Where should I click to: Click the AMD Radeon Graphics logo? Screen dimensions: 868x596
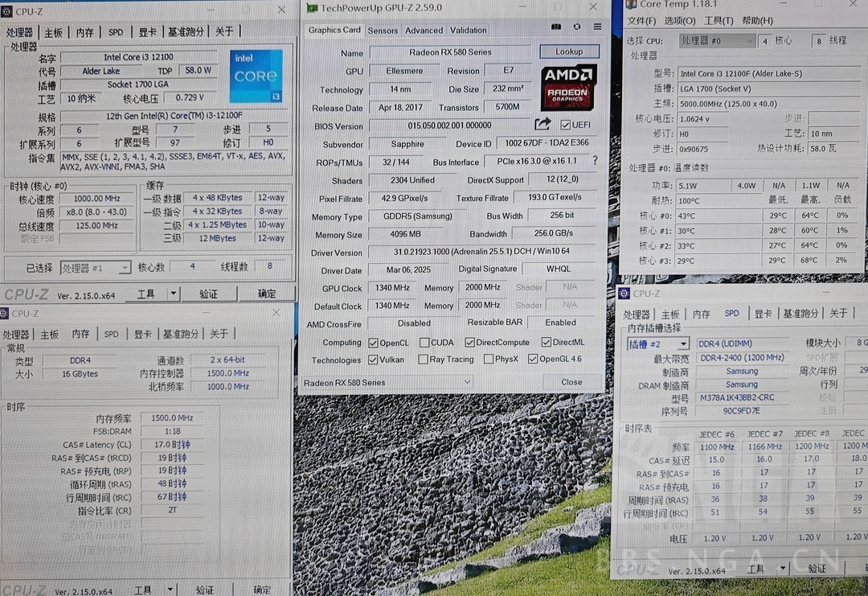[x=568, y=87]
